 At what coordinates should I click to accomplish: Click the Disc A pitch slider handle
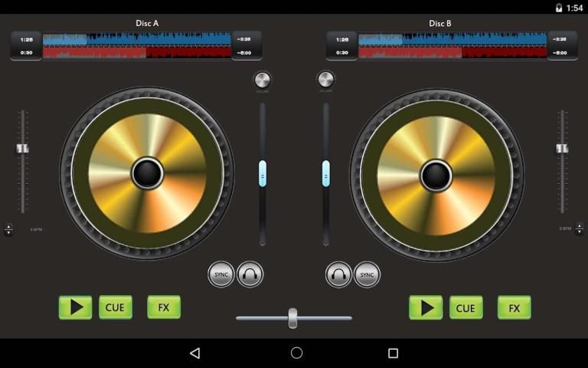pos(23,148)
